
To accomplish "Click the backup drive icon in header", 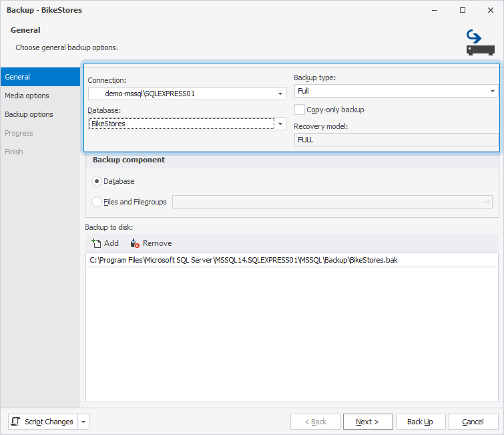I will coord(480,42).
